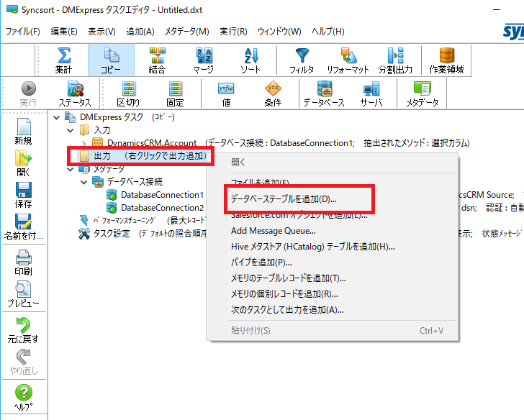Click the 印刷 (print) icon
524x420 pixels.
(x=23, y=262)
